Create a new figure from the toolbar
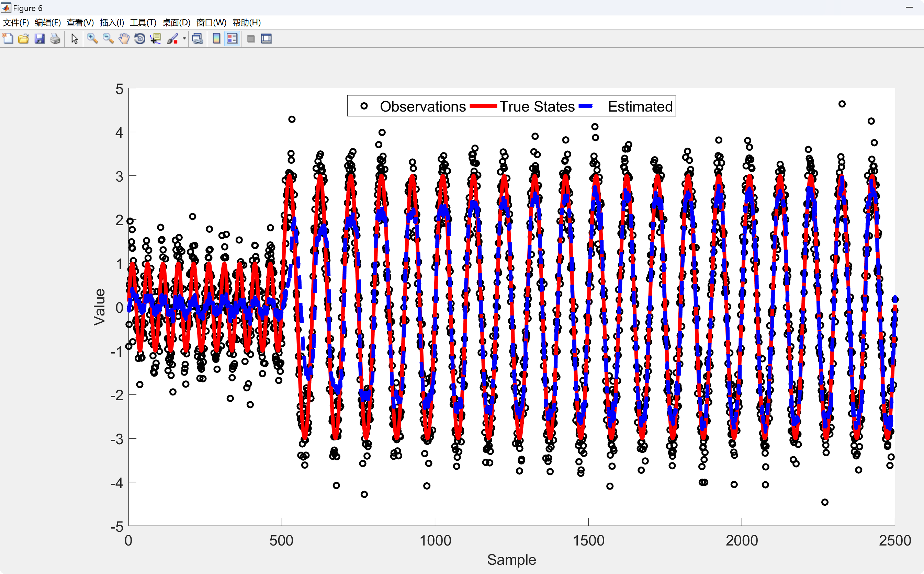The width and height of the screenshot is (924, 574). click(8, 39)
